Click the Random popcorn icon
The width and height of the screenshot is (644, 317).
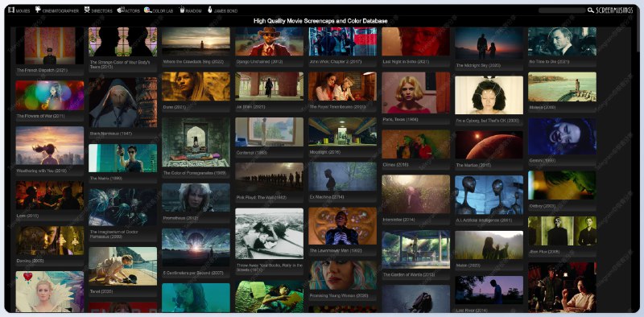(x=182, y=10)
